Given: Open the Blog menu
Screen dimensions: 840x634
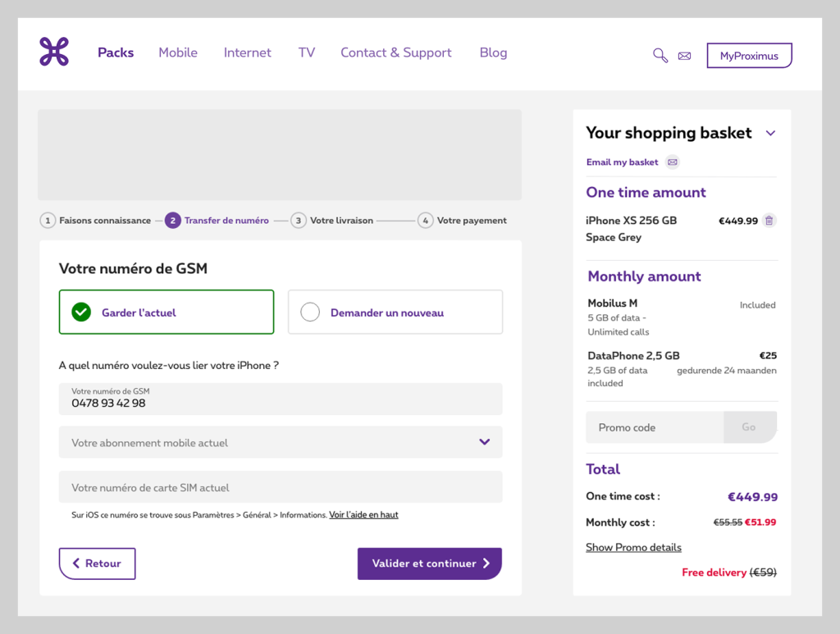Looking at the screenshot, I should [x=493, y=52].
